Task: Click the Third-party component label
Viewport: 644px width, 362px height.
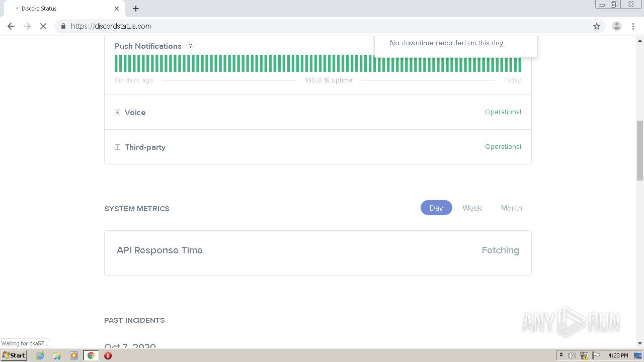Action: 145,147
